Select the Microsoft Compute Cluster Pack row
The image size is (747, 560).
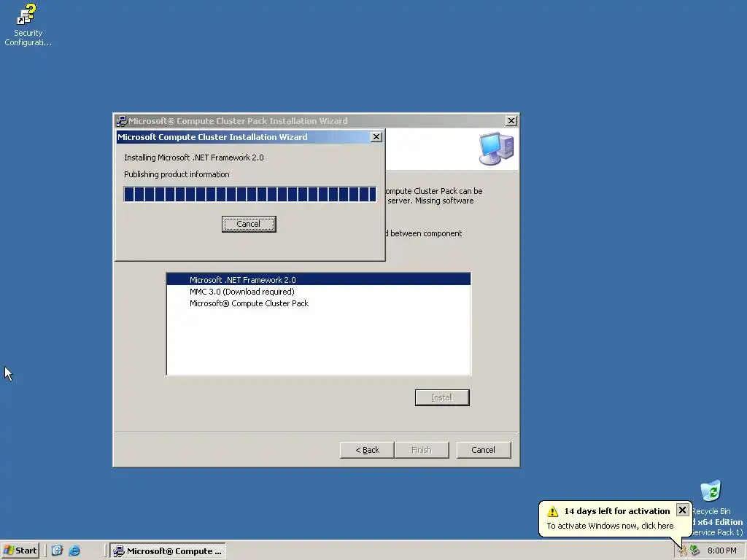point(318,303)
